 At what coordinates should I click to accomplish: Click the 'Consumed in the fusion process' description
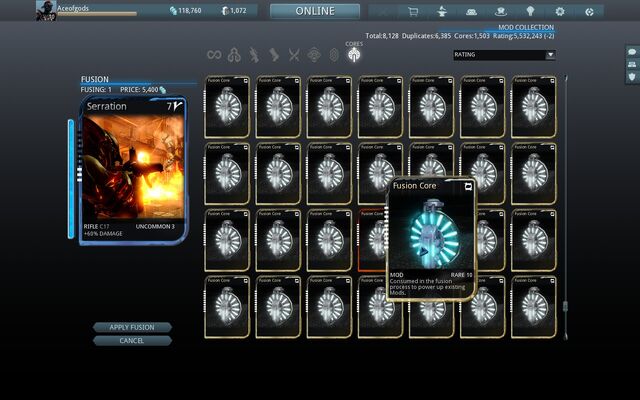pyautogui.click(x=427, y=287)
